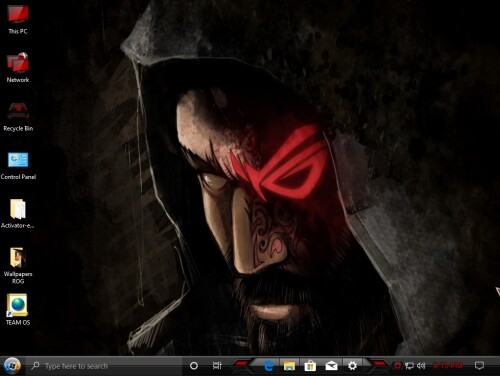The height and width of the screenshot is (376, 500).
Task: Click the Type here to search box
Action: [104, 366]
